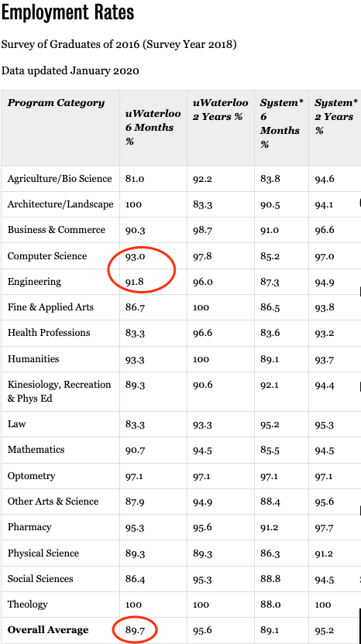Click the Pharmacy 95.3 value

point(136,528)
